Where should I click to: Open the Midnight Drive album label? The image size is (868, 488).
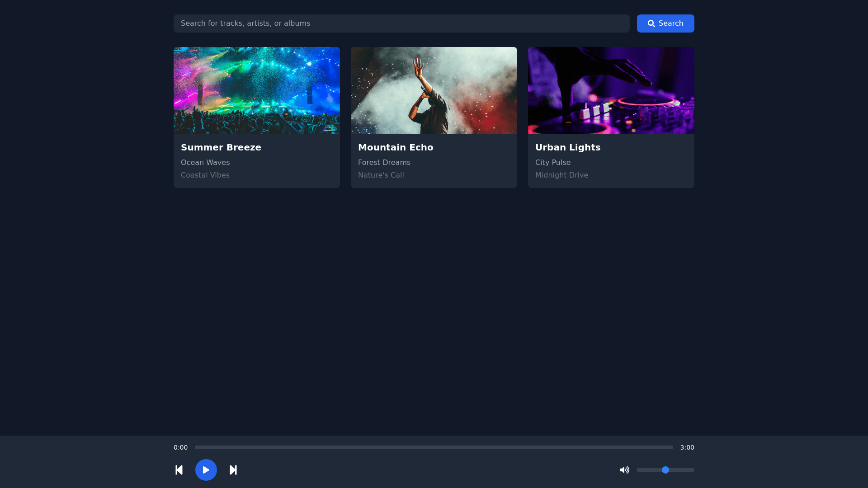[x=561, y=175]
